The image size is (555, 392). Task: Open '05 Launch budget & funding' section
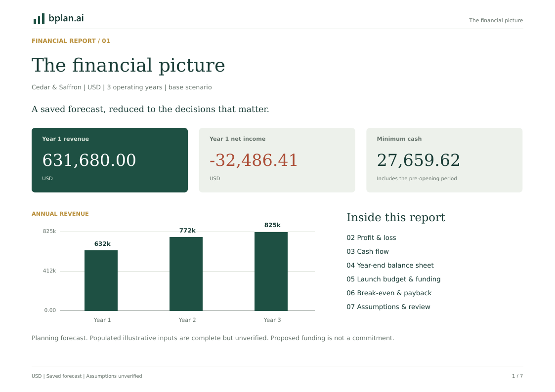coord(393,279)
